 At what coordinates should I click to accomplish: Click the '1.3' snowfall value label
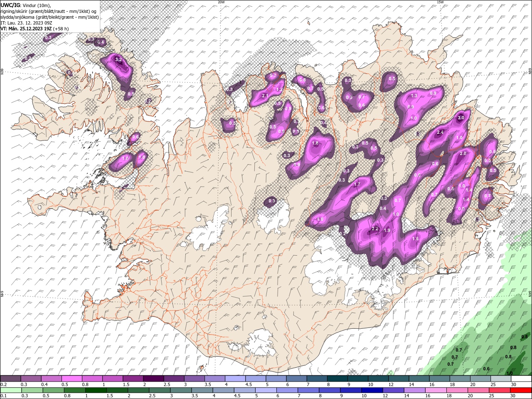click(x=414, y=96)
